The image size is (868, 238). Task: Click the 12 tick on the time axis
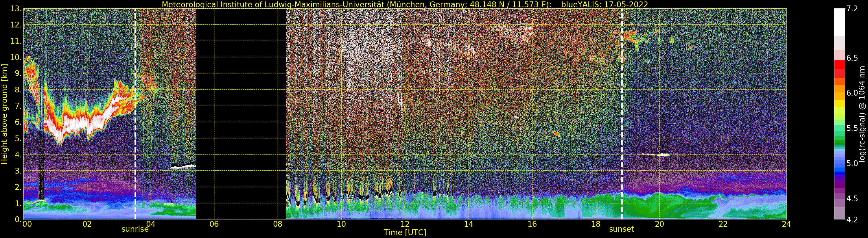click(x=405, y=224)
